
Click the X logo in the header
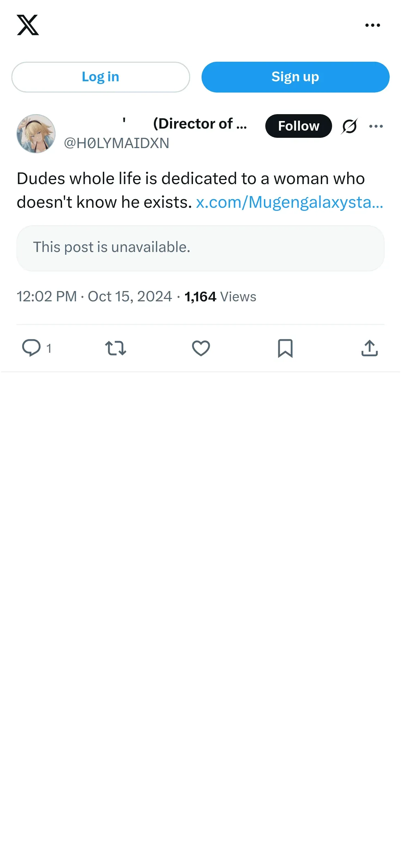pyautogui.click(x=28, y=25)
